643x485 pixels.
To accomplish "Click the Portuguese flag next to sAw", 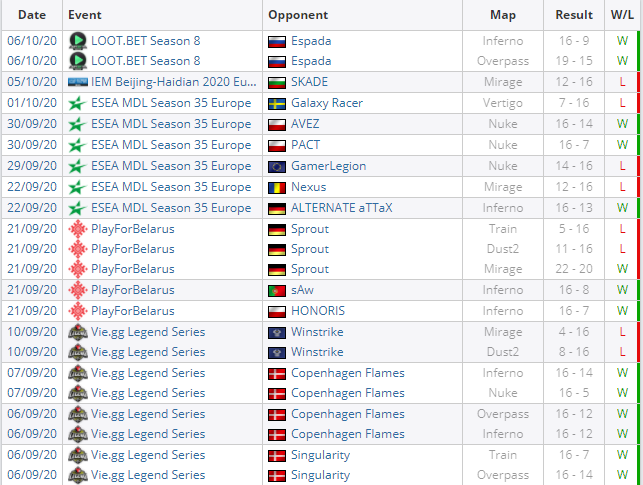I will pos(278,290).
